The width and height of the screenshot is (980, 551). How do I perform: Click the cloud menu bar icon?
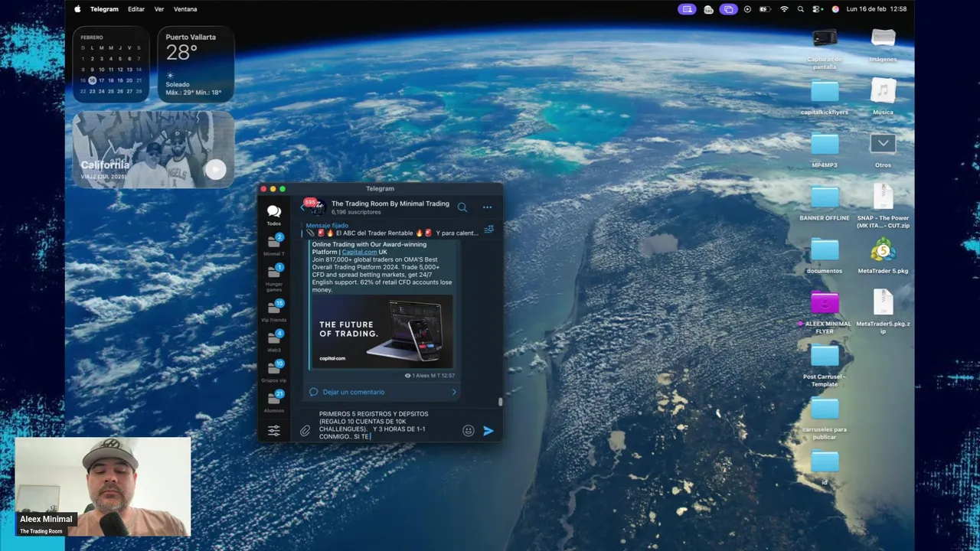tap(708, 9)
